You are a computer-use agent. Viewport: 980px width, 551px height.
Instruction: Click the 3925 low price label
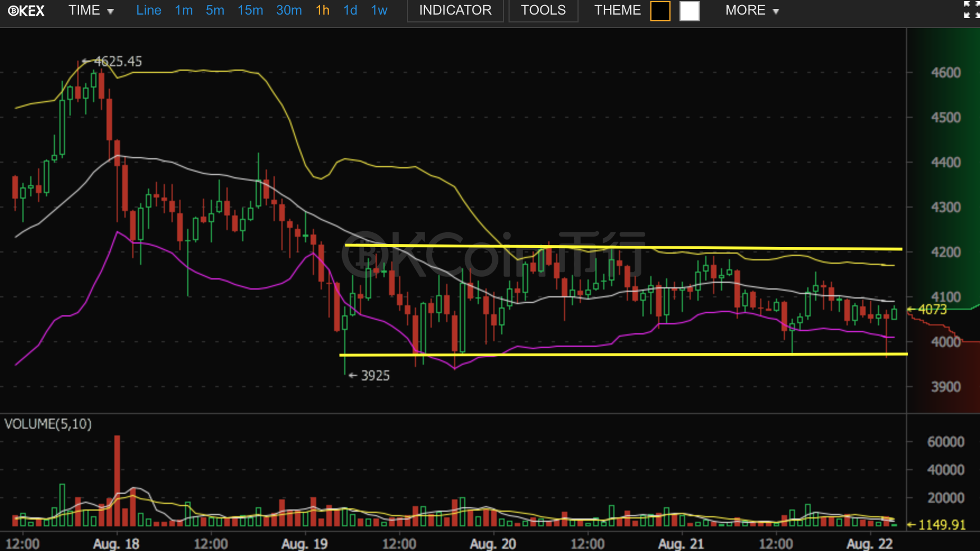[375, 375]
